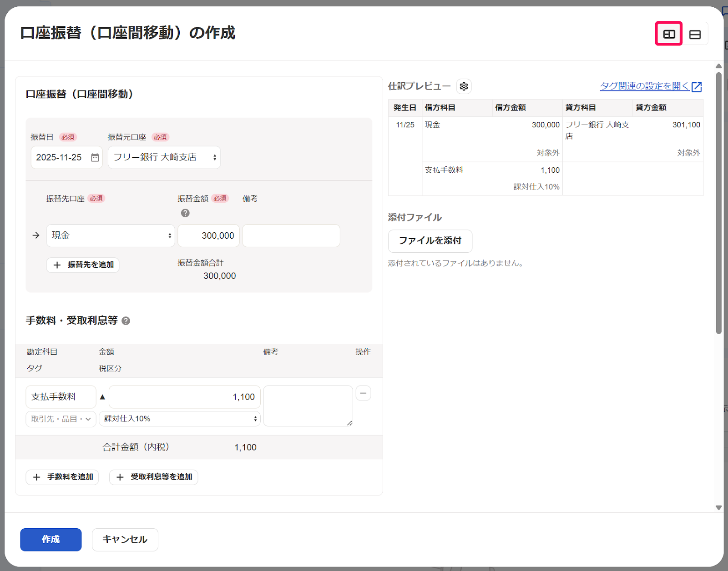Image resolution: width=728 pixels, height=571 pixels.
Task: Click help icon under 振替金額
Action: (x=185, y=213)
